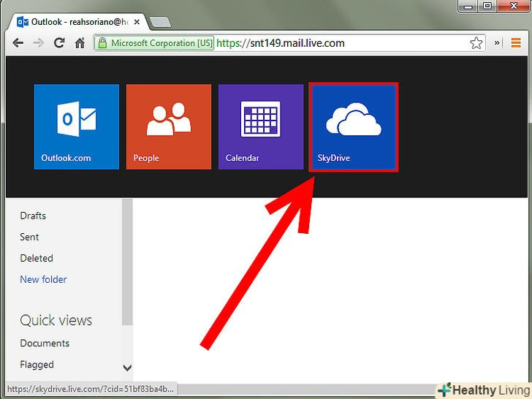Select the Outlook browser tab
The height and width of the screenshot is (399, 532).
pos(80,22)
